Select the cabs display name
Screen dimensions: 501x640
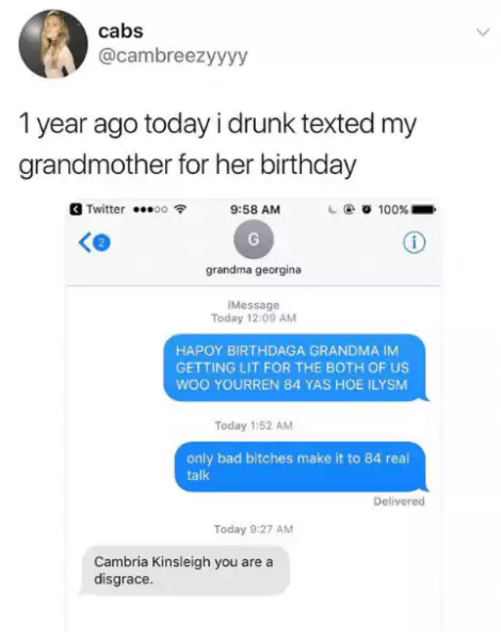pyautogui.click(x=120, y=31)
